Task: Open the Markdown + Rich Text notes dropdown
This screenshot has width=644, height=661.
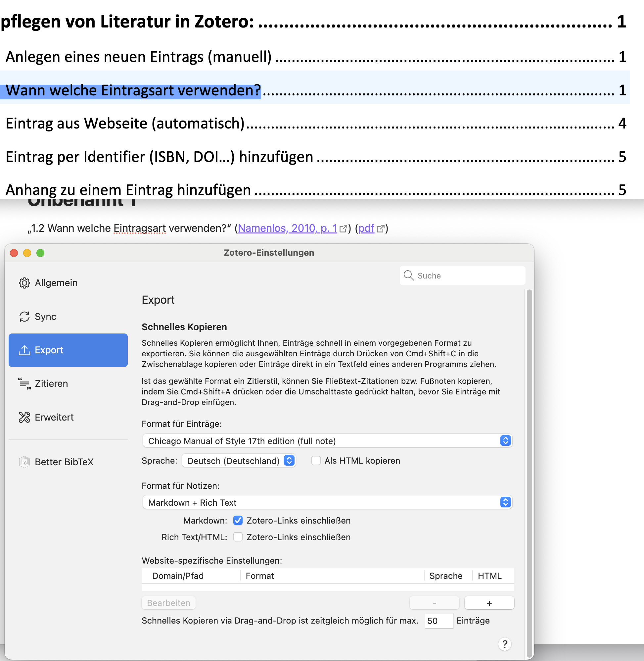Action: 327,502
